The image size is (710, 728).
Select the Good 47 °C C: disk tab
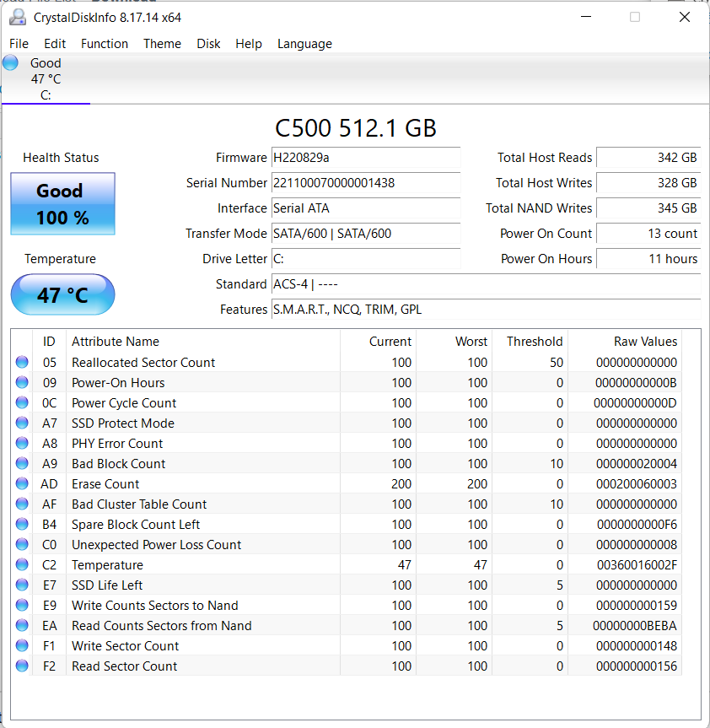pyautogui.click(x=46, y=79)
